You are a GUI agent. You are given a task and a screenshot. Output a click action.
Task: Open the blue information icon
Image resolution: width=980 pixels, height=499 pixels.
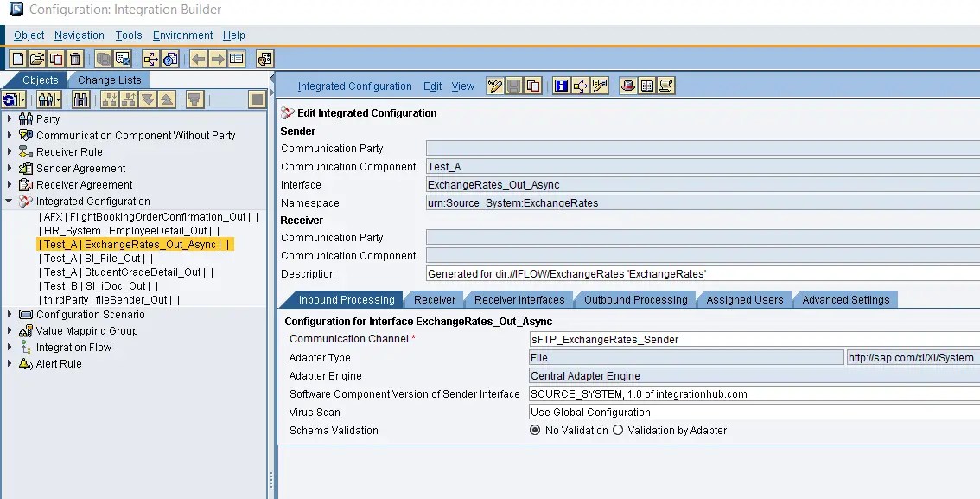pyautogui.click(x=561, y=86)
